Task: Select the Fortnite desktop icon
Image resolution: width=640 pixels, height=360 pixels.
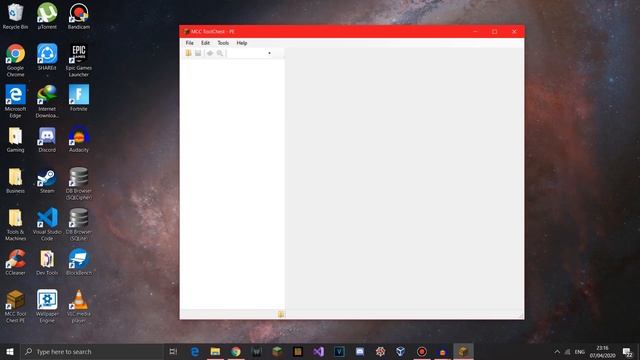Action: coord(79,98)
